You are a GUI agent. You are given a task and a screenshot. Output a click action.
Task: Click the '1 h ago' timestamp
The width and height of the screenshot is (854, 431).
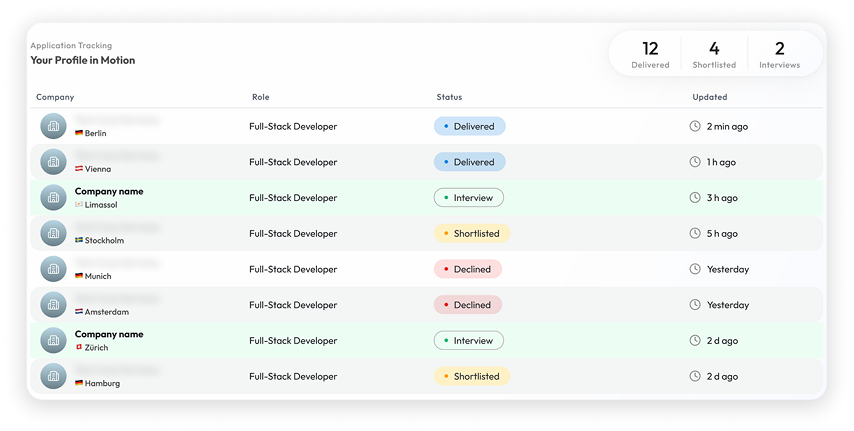click(721, 162)
